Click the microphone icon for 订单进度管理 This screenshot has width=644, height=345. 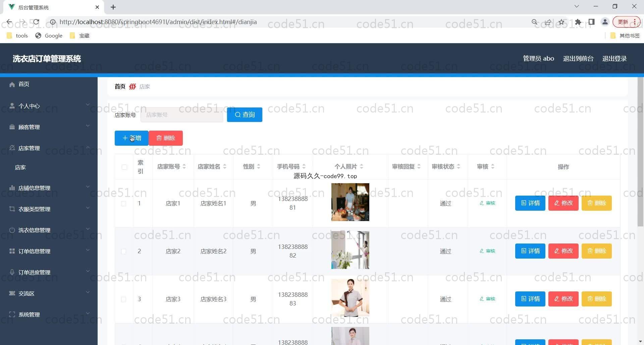tap(12, 272)
